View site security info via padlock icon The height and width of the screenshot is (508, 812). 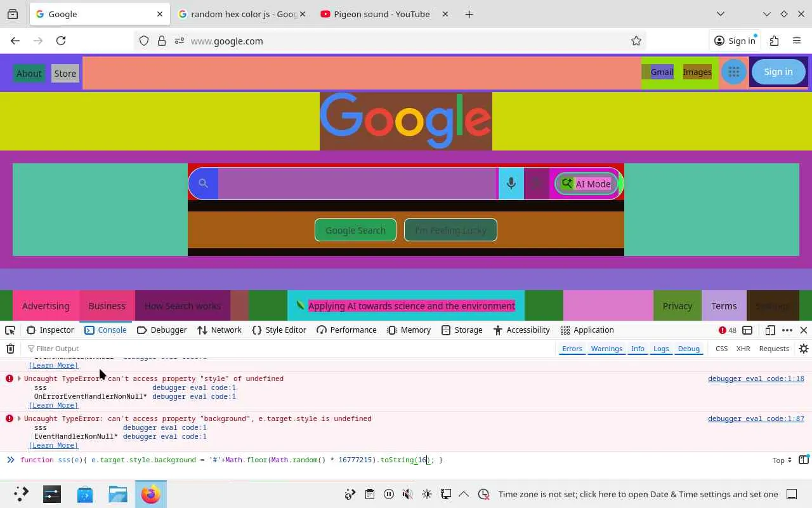(x=162, y=41)
